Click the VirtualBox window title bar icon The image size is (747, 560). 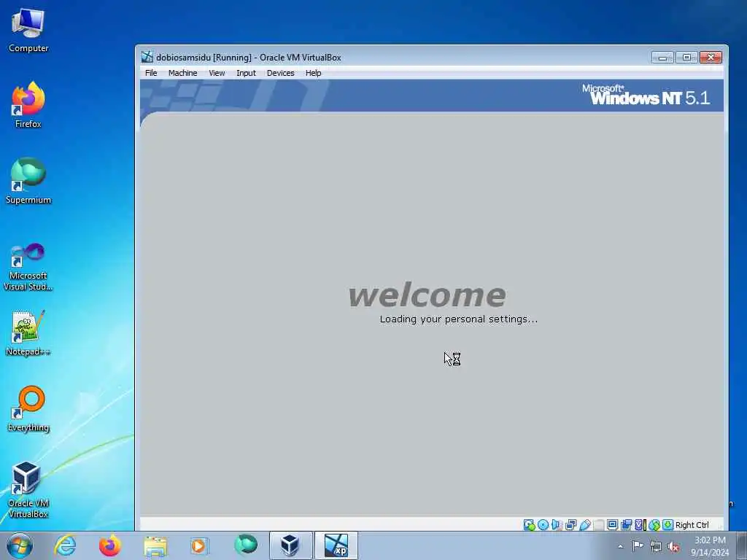tap(147, 57)
